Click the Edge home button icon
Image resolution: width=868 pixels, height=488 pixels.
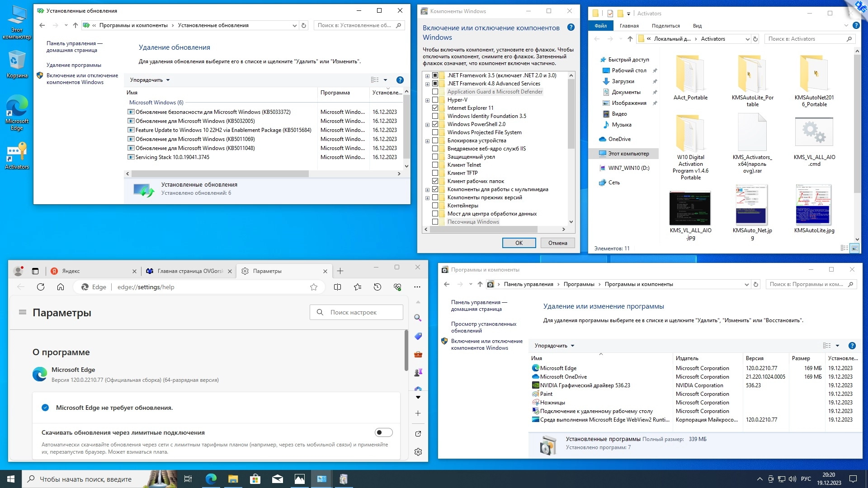(61, 287)
